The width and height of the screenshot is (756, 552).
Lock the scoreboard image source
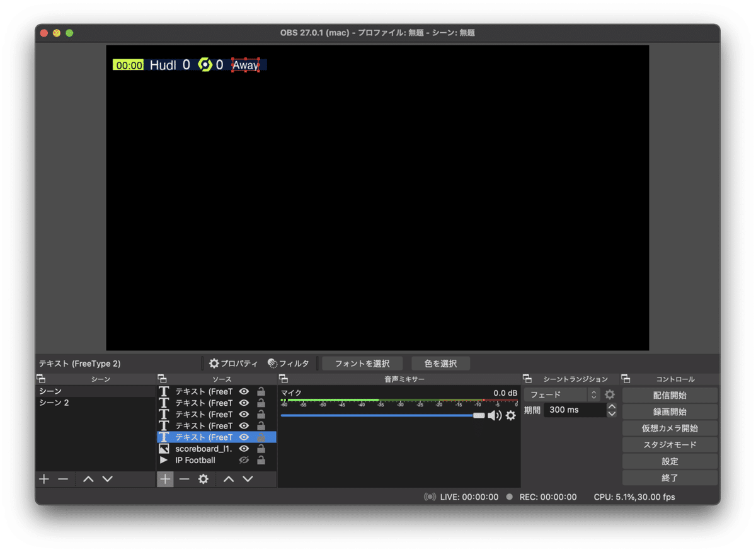click(261, 449)
